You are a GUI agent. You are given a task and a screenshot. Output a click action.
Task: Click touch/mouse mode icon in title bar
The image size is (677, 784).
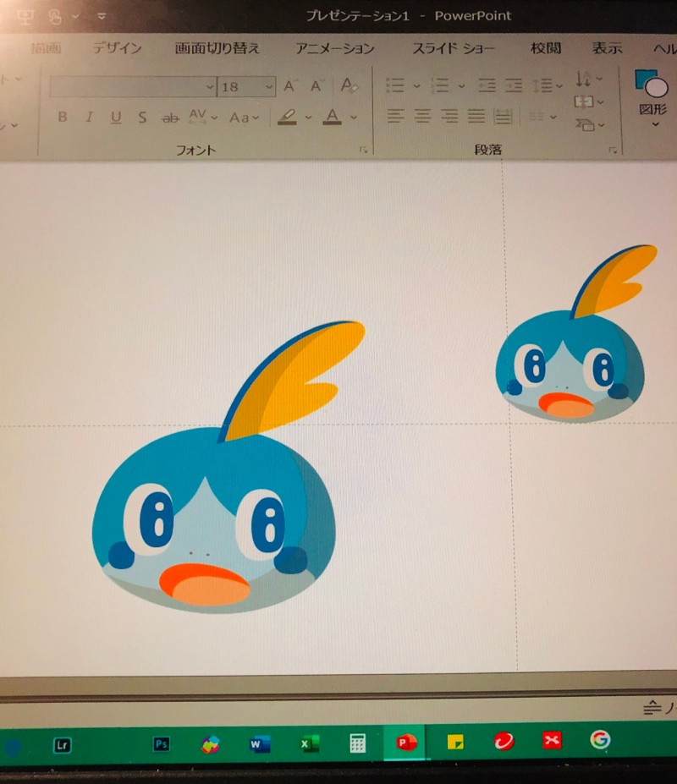tap(54, 17)
